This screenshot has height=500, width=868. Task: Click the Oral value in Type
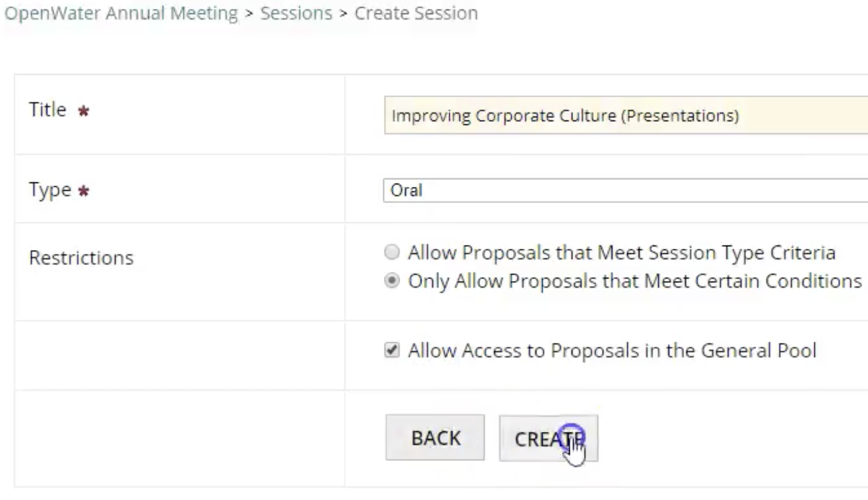pos(406,190)
